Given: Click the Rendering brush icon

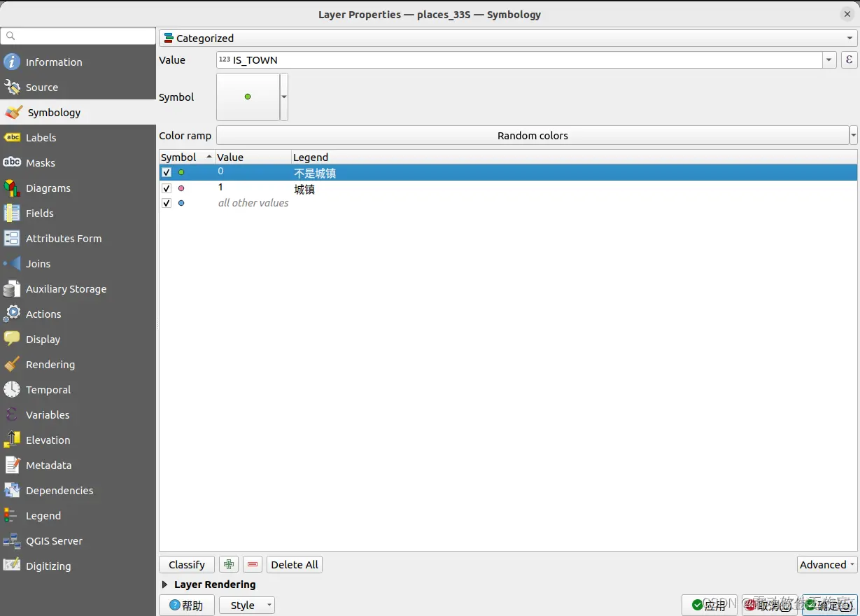Looking at the screenshot, I should 12,364.
